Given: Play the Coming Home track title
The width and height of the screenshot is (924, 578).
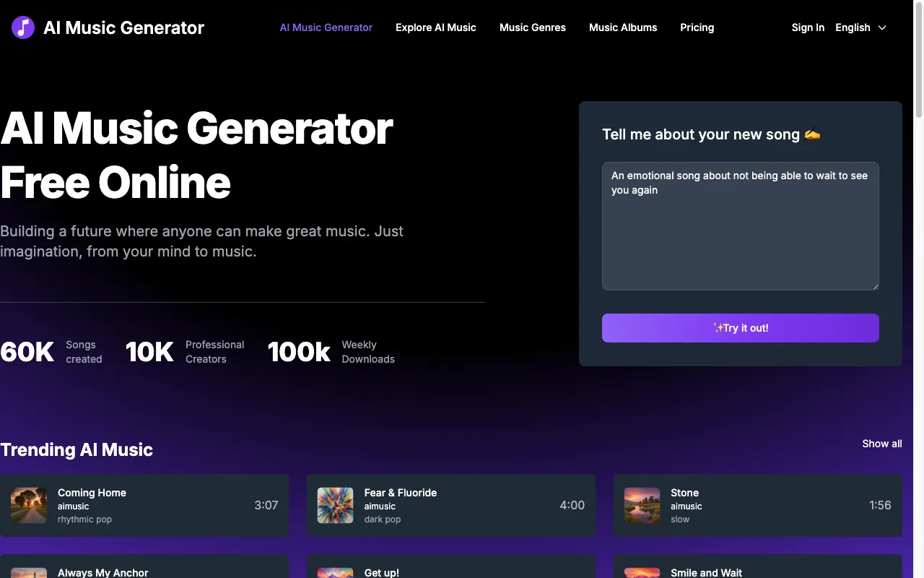Looking at the screenshot, I should (x=92, y=493).
